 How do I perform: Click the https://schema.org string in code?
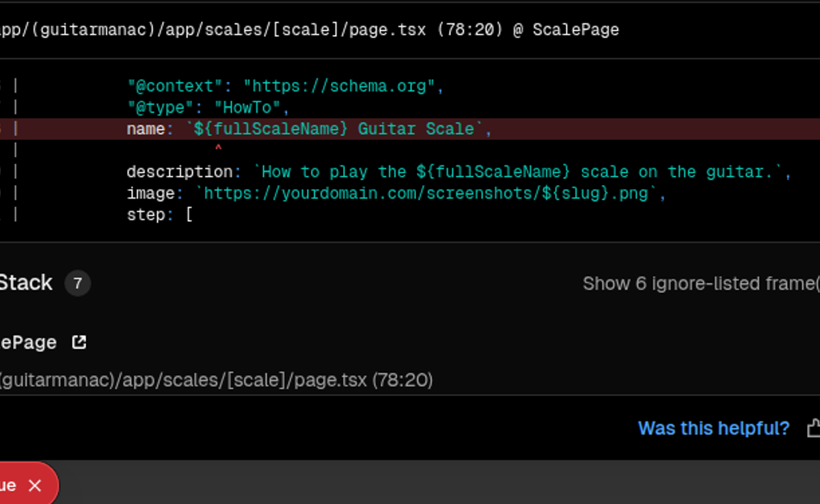(x=340, y=87)
